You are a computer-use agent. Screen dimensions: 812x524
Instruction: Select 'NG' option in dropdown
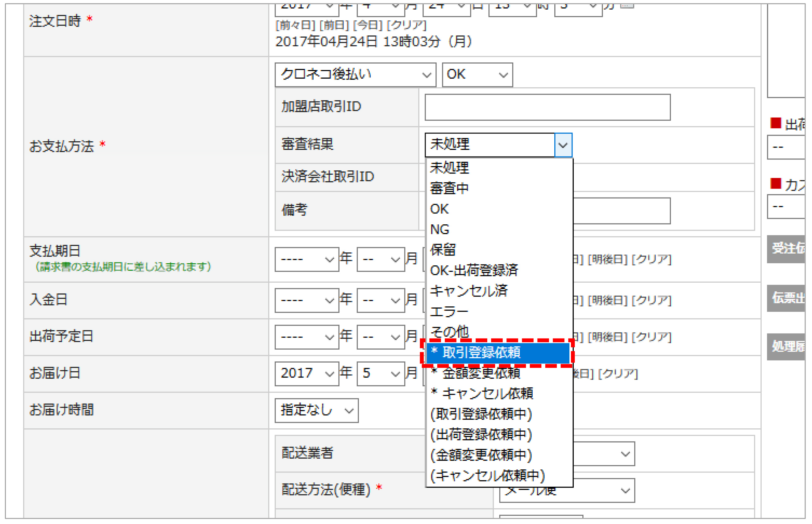pyautogui.click(x=440, y=229)
